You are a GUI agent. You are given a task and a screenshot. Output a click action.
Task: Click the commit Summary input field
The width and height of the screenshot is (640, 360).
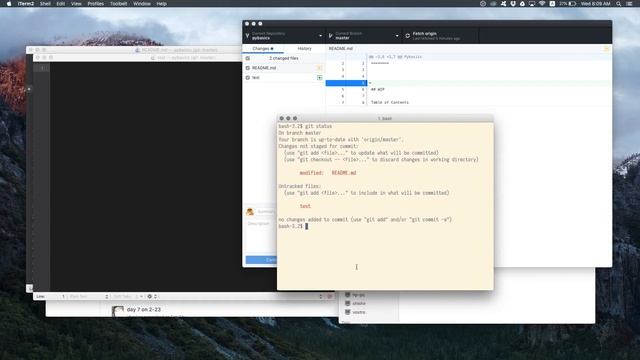tap(266, 211)
